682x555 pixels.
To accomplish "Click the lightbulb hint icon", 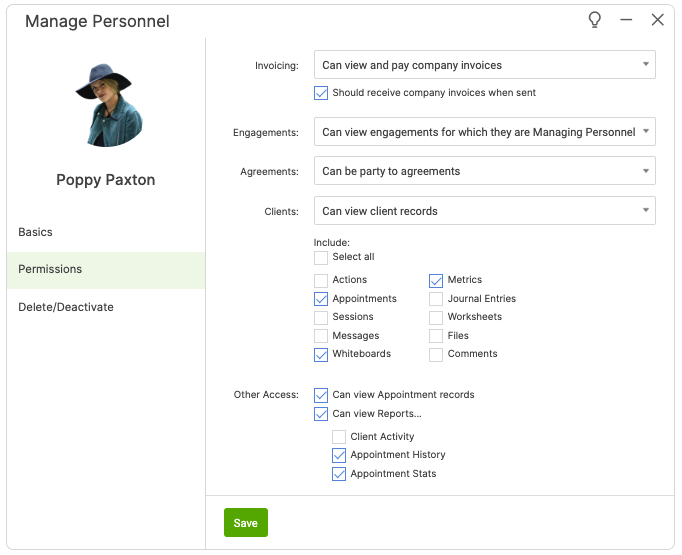I will (x=595, y=20).
